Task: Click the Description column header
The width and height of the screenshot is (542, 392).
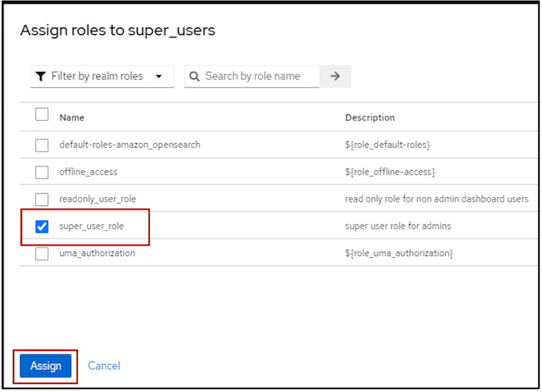Action: pyautogui.click(x=369, y=117)
